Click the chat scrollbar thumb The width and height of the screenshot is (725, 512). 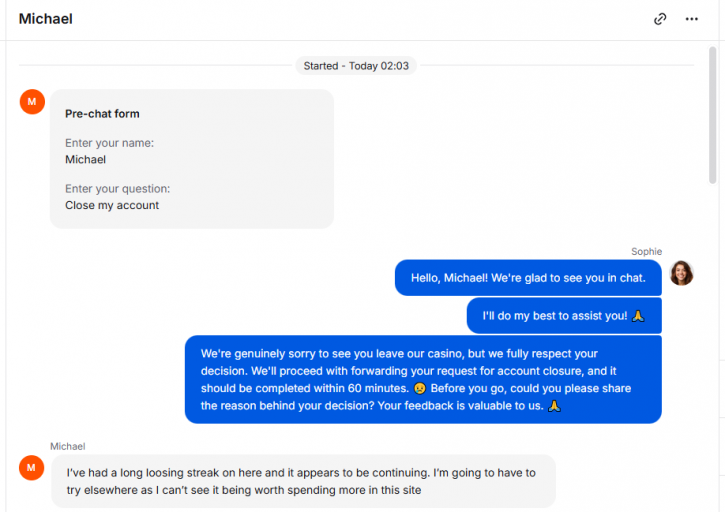[713, 115]
